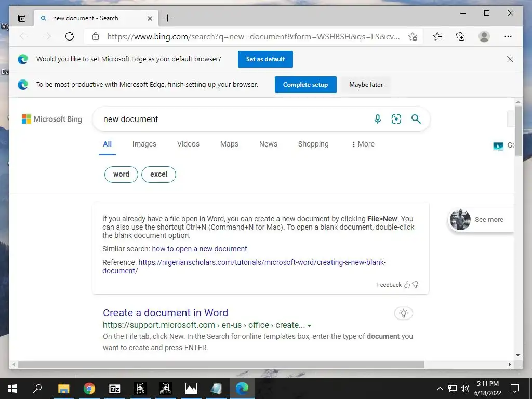Open 7-Zip from taskbar

[115, 389]
